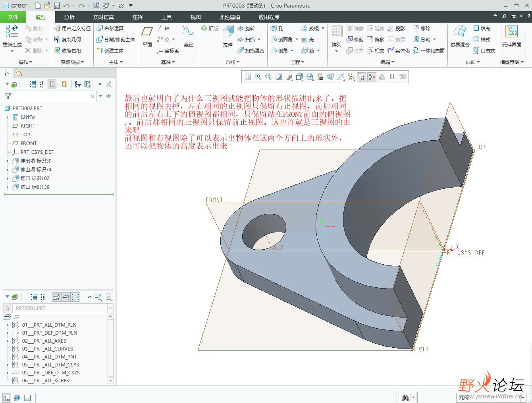The height and width of the screenshot is (403, 532).
Task: Toggle datum display filters icon
Action: [351, 77]
